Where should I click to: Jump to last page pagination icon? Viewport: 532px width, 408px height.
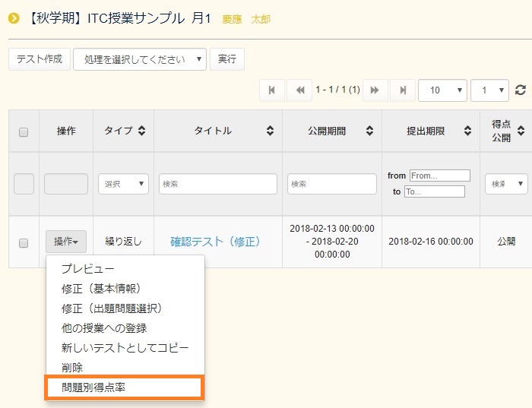pos(402,90)
